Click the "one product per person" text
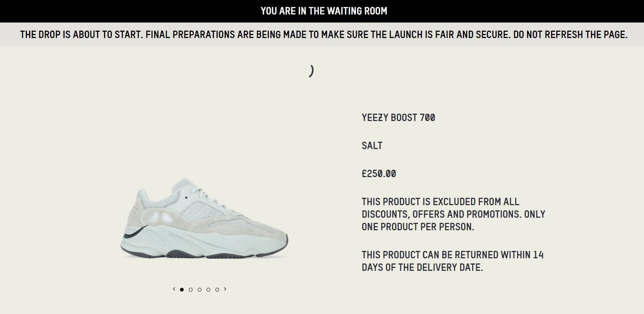 coord(418,227)
